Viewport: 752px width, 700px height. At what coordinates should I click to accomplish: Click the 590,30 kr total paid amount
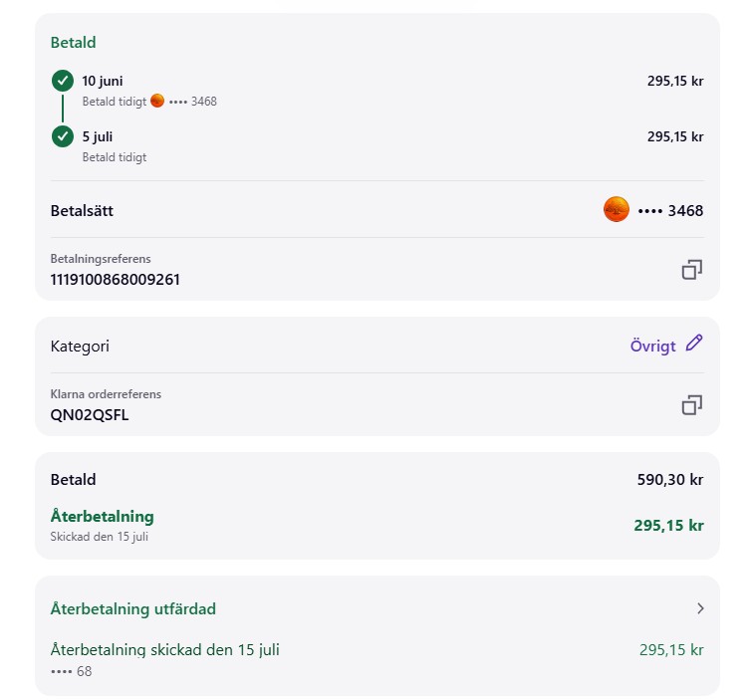click(669, 480)
